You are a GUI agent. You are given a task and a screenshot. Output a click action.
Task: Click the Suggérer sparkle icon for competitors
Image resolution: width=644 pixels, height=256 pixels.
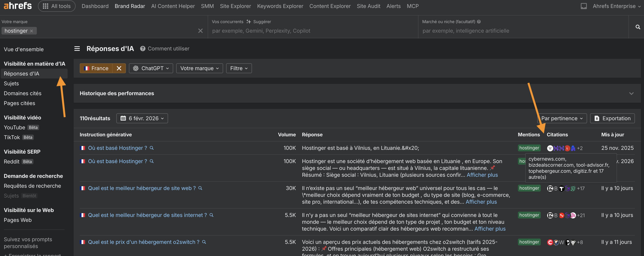tap(249, 22)
